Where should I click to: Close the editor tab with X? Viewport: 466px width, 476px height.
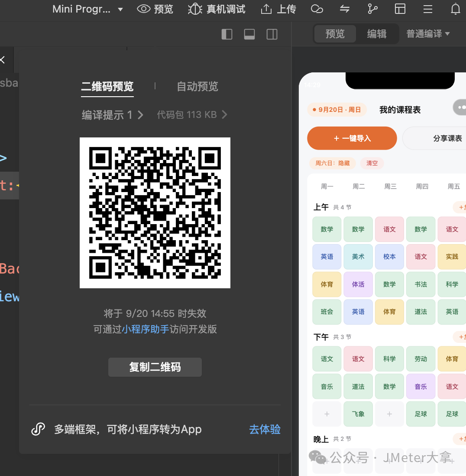(3, 60)
